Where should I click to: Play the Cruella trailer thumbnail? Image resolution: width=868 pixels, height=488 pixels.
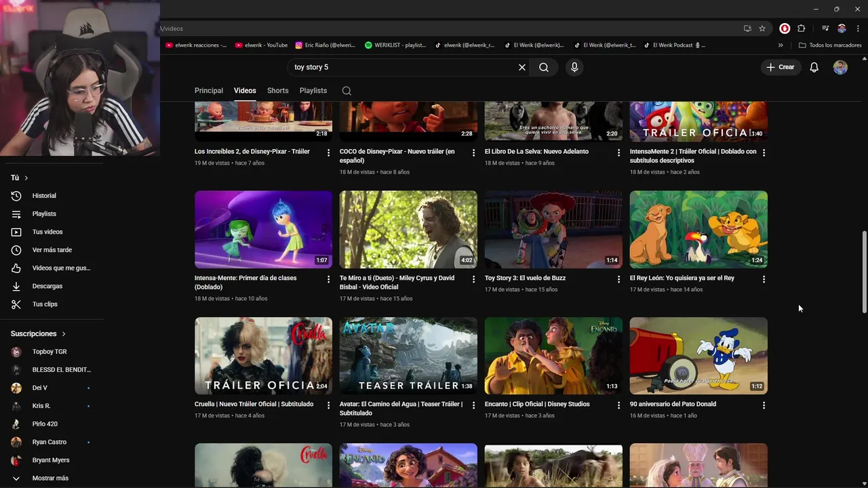click(263, 356)
